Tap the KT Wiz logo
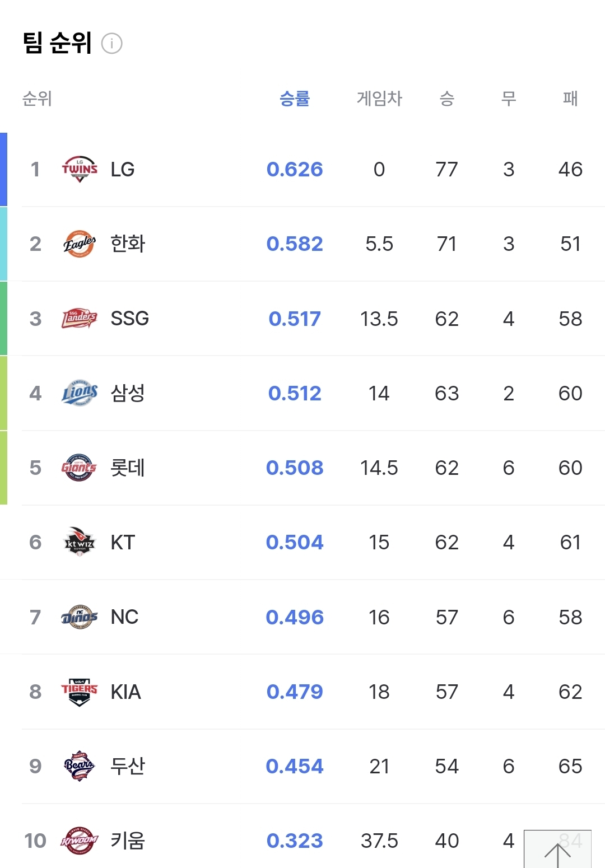This screenshot has width=605, height=868. pyautogui.click(x=79, y=542)
